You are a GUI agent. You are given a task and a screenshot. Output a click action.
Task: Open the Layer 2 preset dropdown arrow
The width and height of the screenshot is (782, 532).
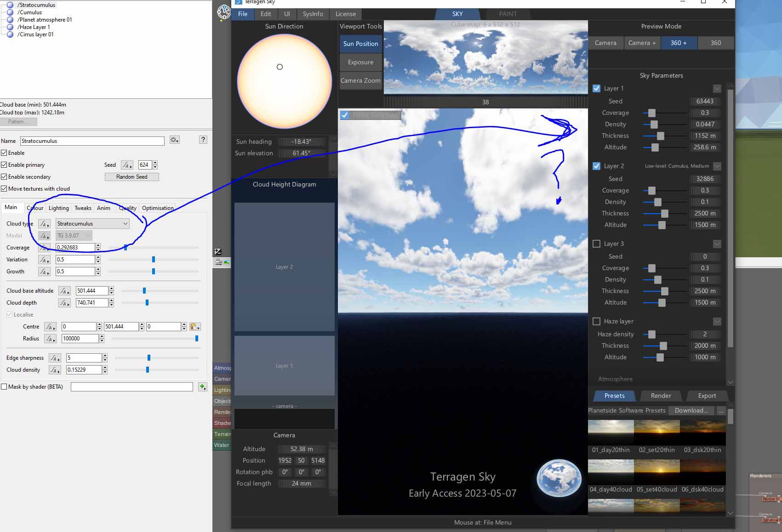[x=717, y=166]
